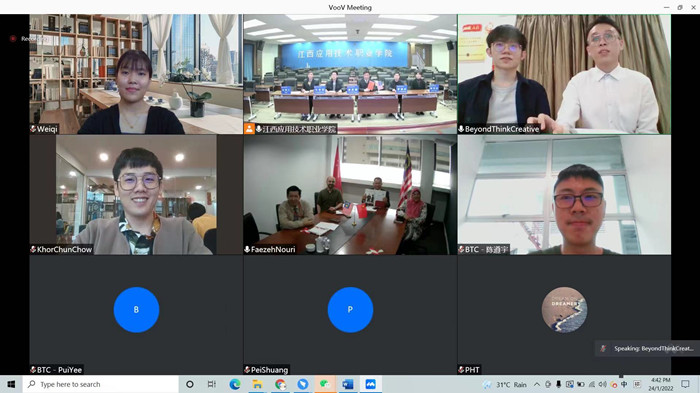
Task: Open WeChat from the taskbar
Action: (325, 384)
